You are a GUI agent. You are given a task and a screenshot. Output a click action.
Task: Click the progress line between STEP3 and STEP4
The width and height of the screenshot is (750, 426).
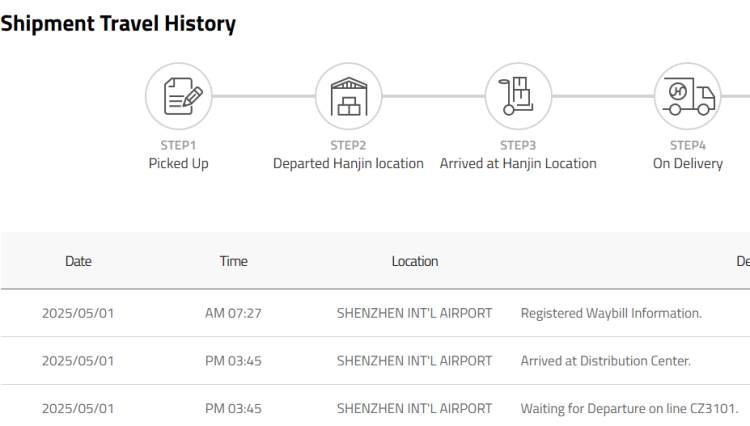coord(603,96)
